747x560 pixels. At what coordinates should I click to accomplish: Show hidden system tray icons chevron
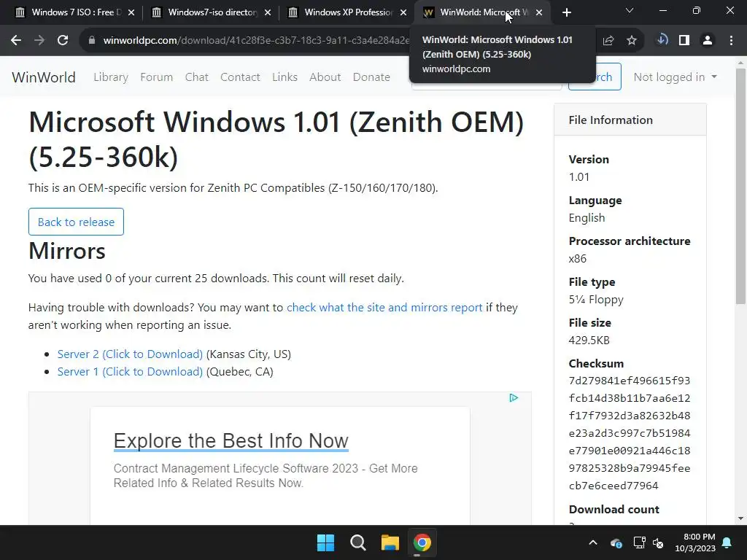point(593,542)
